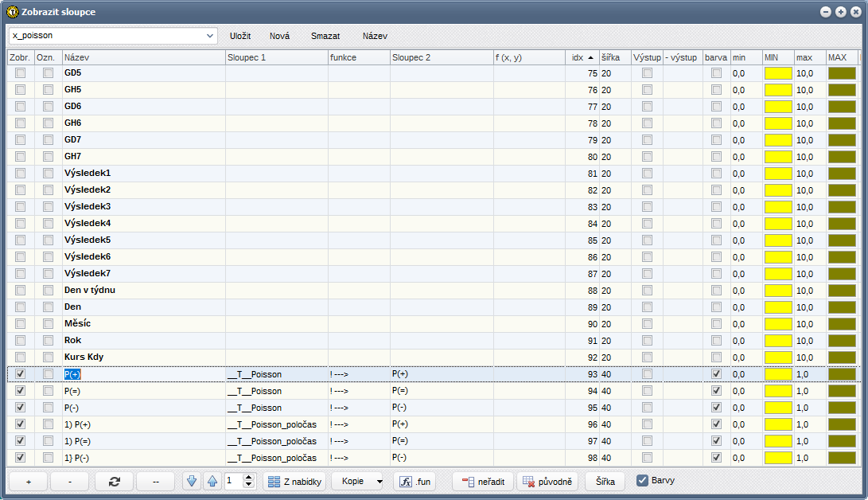Click the Název column header

point(144,57)
